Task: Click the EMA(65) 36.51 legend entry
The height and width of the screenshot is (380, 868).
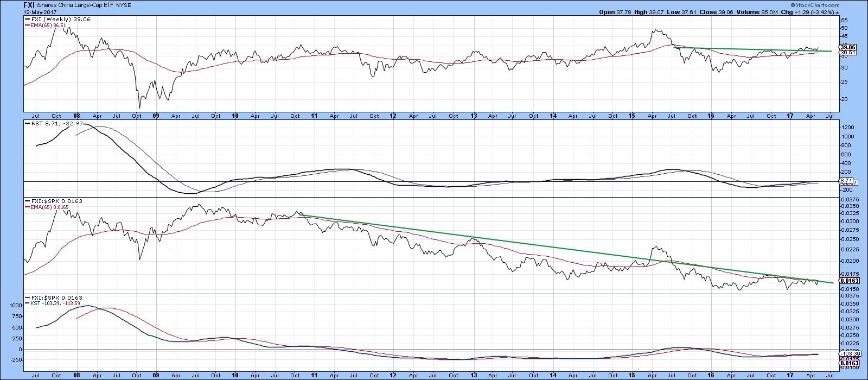Action: pyautogui.click(x=47, y=25)
